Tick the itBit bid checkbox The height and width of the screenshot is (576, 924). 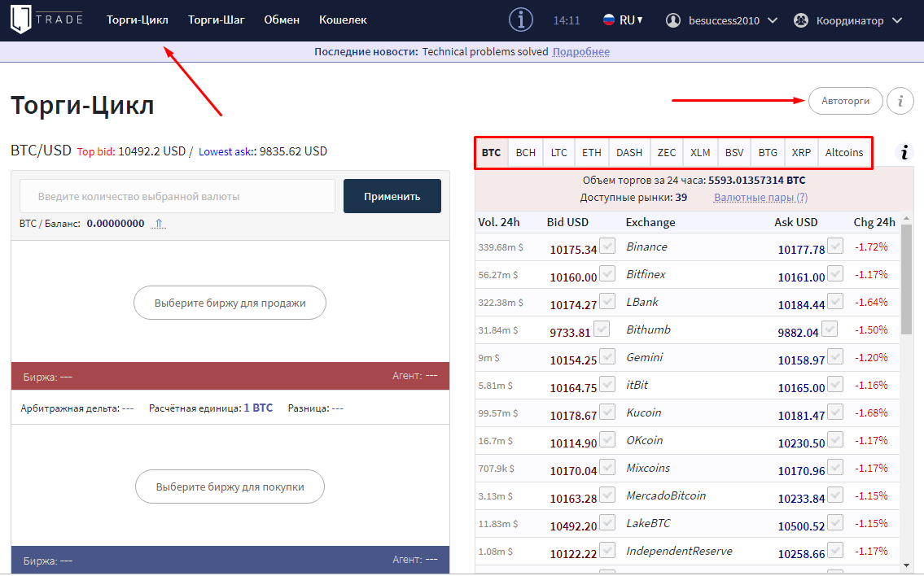pyautogui.click(x=607, y=384)
